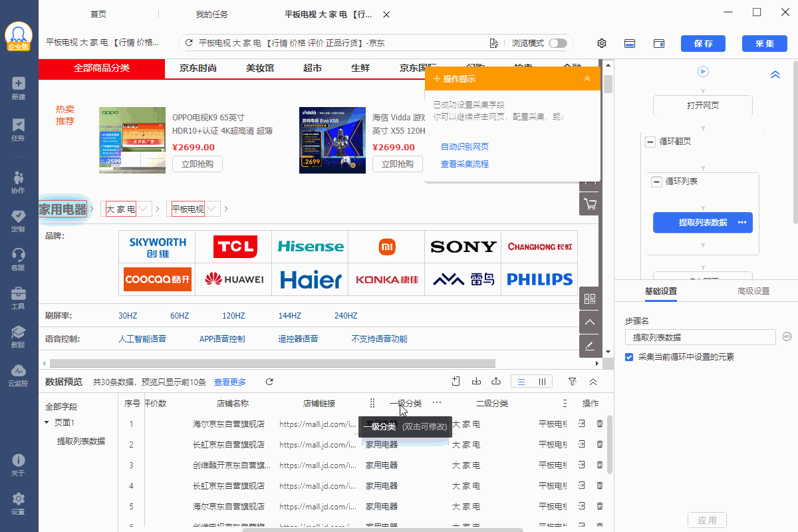Open the 大家电 breadcrumb dropdown arrow
The height and width of the screenshot is (532, 798).
click(144, 209)
